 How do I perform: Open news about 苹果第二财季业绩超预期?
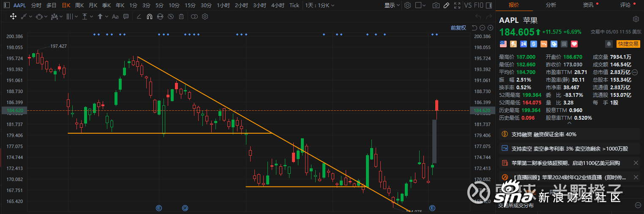click(565, 163)
